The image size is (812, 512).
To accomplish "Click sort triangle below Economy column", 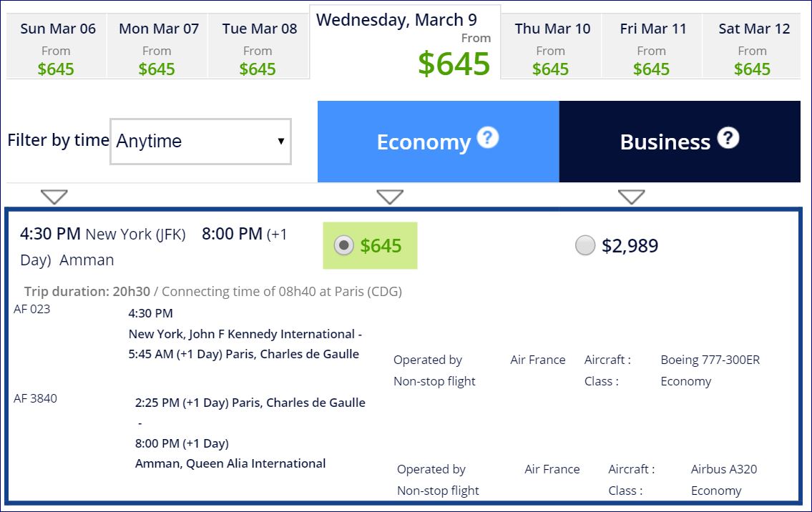I will click(390, 197).
